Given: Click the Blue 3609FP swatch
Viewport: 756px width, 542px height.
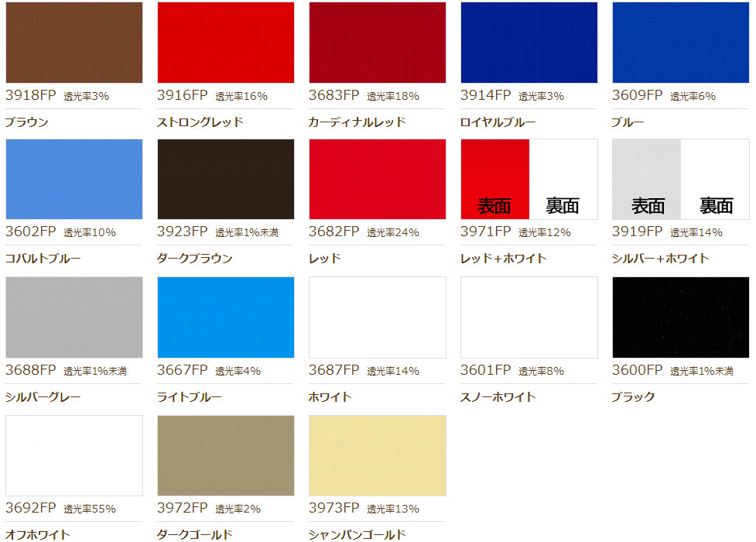Looking at the screenshot, I should tap(681, 43).
